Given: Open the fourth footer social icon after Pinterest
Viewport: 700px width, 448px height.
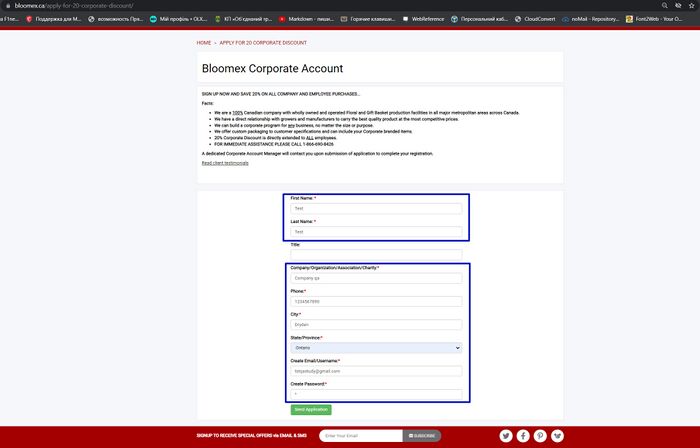Looking at the screenshot, I should tap(558, 436).
